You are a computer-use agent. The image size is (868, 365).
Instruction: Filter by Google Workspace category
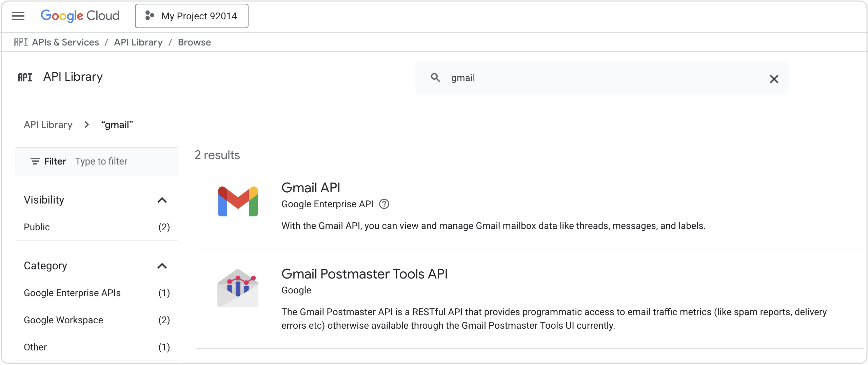pos(63,320)
